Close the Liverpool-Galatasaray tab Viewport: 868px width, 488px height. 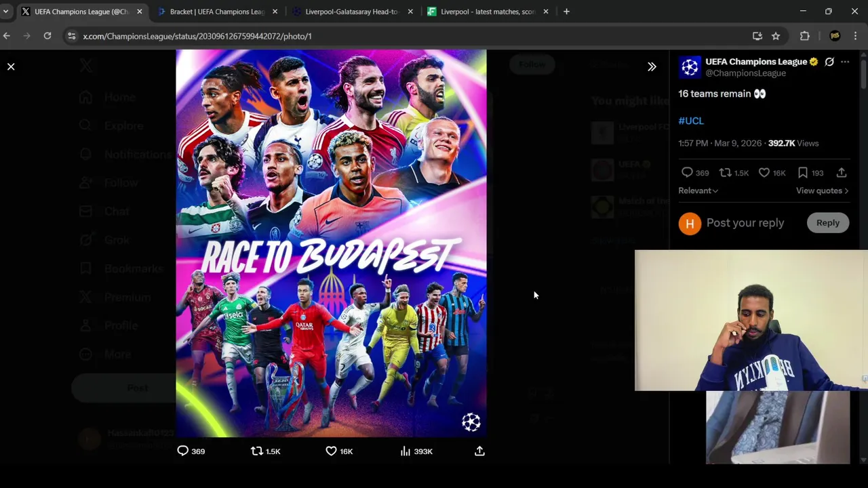410,12
